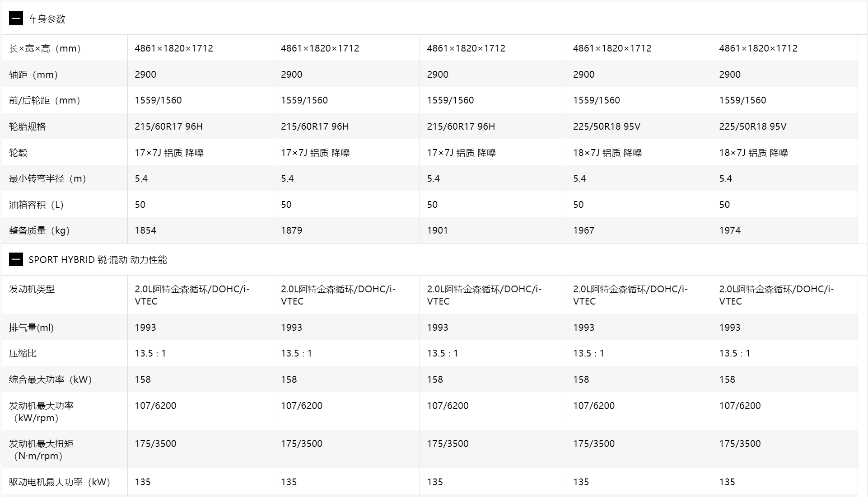Select the 前/后轮距（mm）row label
868x497 pixels.
[x=45, y=100]
